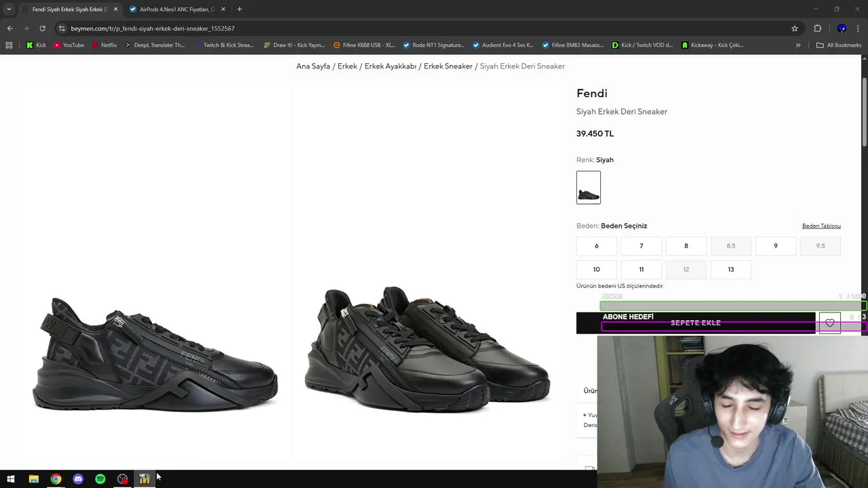This screenshot has width=868, height=488.
Task: Open the Rode NT1 Signature bookmark
Action: pos(434,45)
